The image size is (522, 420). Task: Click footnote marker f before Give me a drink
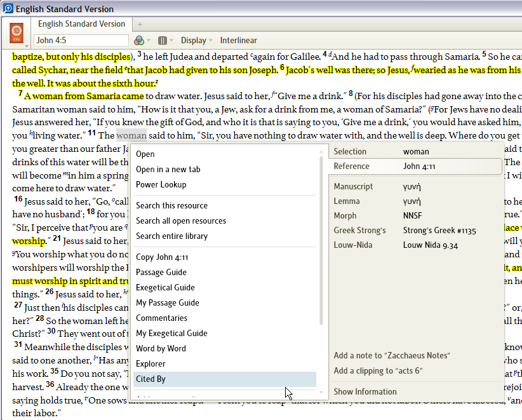[x=273, y=95]
